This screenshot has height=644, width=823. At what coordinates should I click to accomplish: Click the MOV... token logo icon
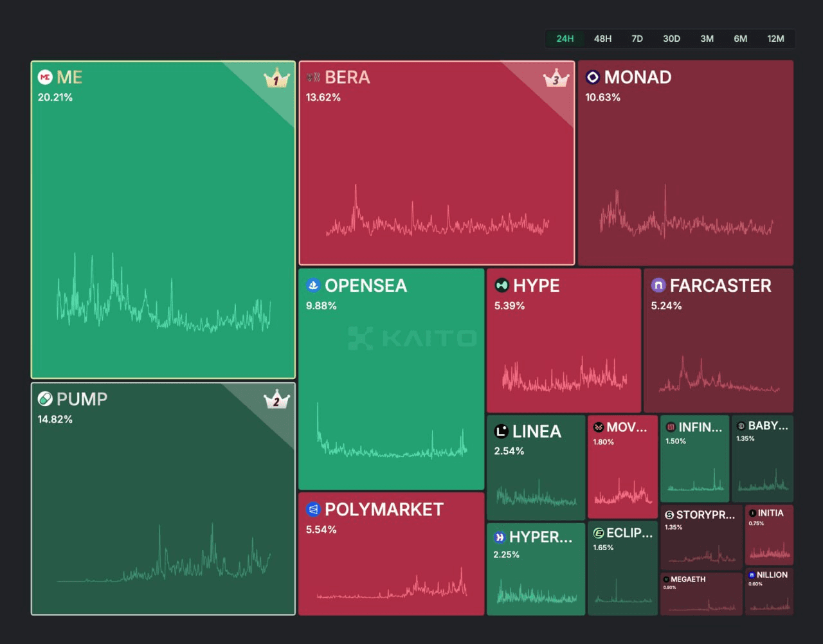point(598,427)
